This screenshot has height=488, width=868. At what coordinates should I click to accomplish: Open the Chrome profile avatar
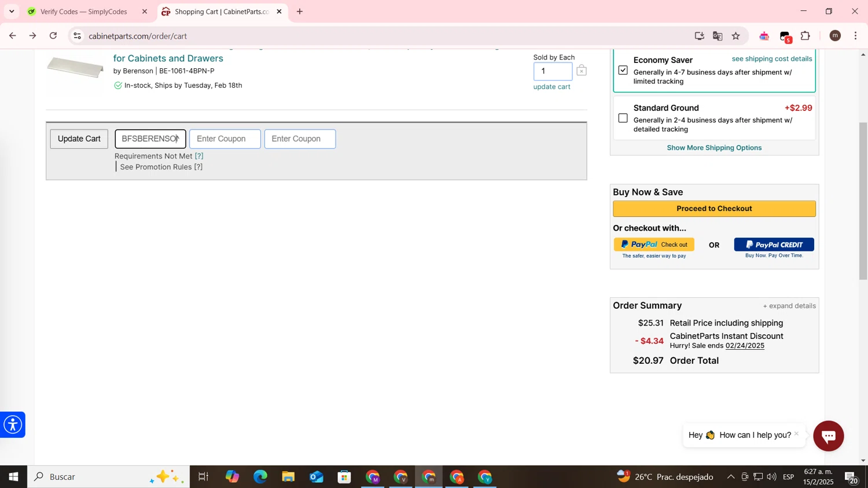pyautogui.click(x=834, y=36)
